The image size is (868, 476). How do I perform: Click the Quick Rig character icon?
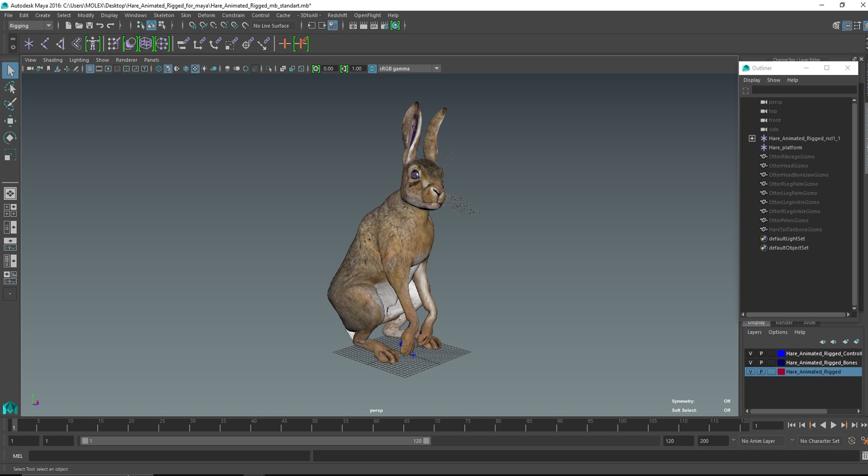point(93,44)
